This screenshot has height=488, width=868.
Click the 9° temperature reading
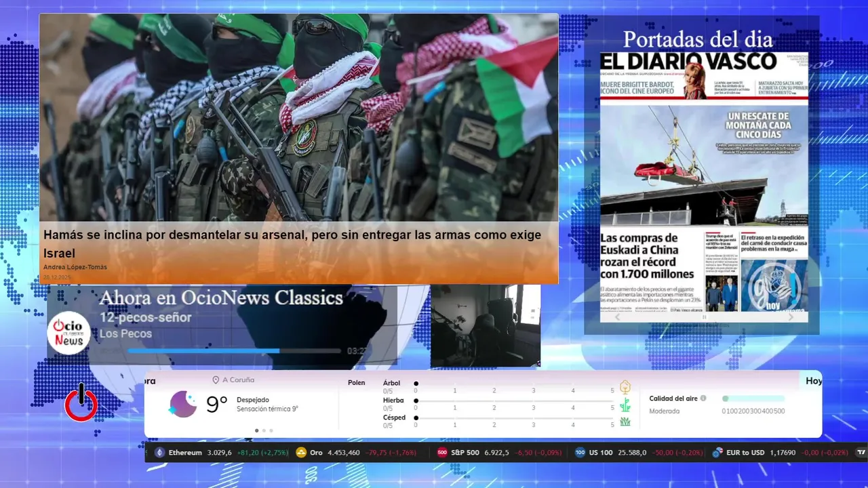217,405
